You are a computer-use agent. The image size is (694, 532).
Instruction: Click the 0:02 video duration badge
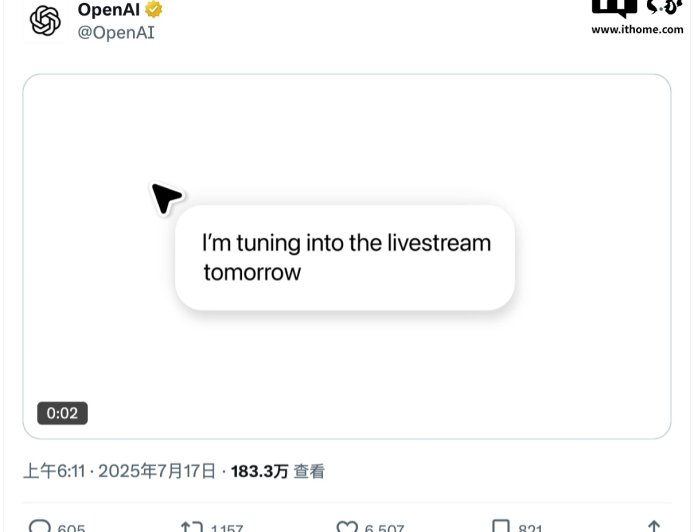(62, 413)
